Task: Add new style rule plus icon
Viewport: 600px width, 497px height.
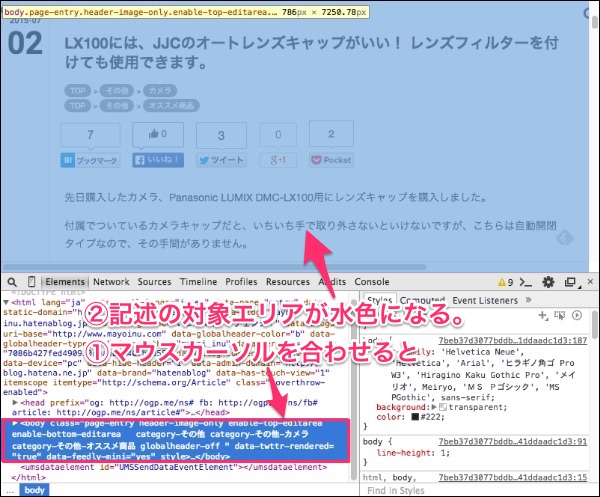Action: (543, 315)
